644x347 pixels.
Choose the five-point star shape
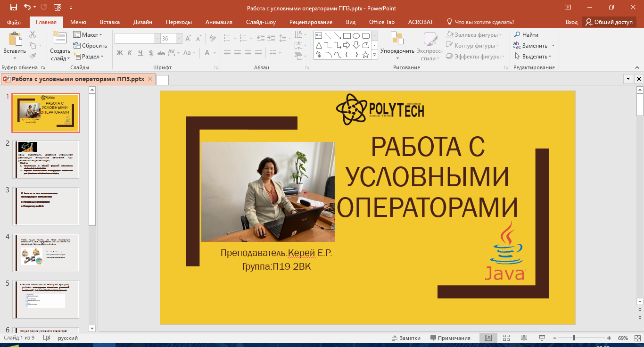[x=365, y=55]
